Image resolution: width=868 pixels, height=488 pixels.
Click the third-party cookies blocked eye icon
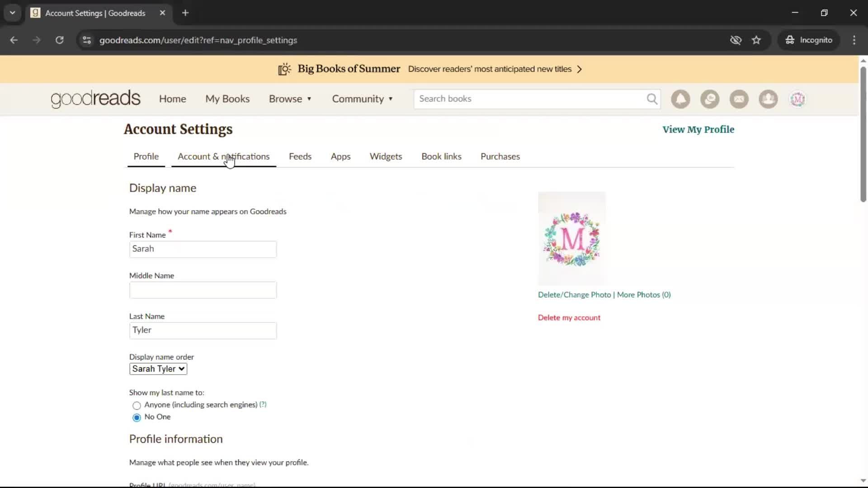736,40
